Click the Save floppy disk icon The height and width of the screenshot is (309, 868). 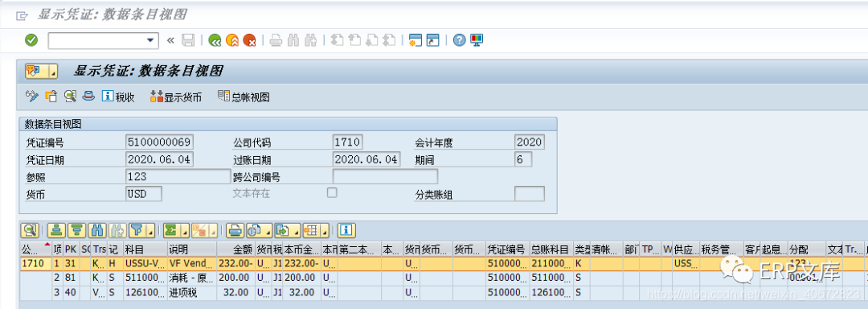(188, 40)
